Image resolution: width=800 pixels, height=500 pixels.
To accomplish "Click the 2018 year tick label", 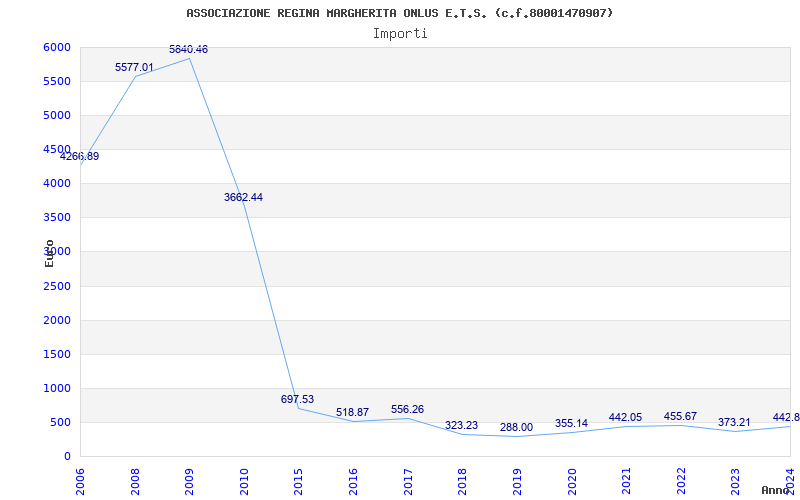I will 462,482.
